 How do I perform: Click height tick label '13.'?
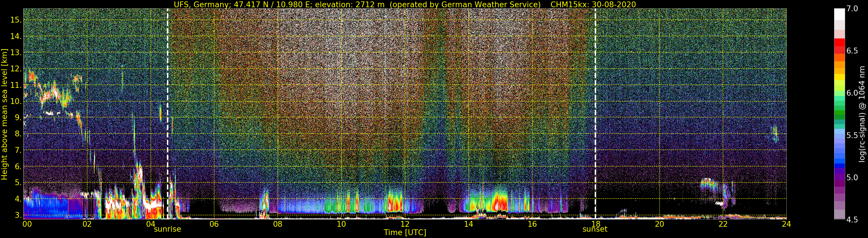tap(16, 53)
